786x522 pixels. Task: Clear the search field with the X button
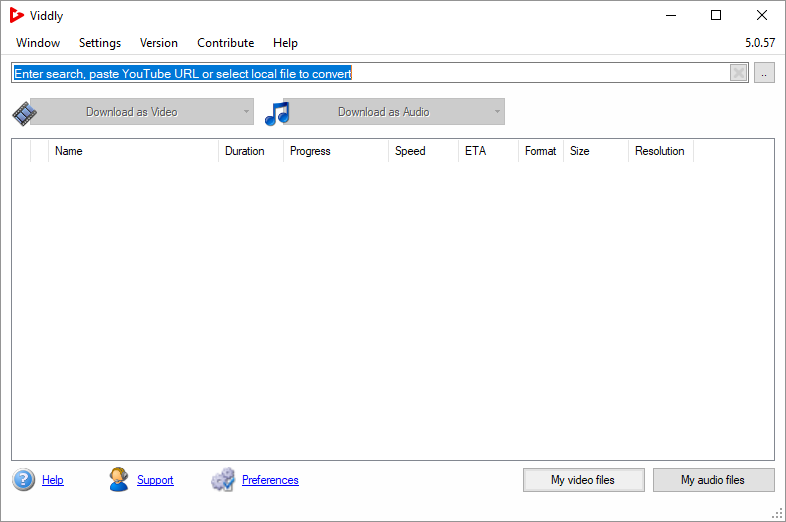(x=738, y=73)
